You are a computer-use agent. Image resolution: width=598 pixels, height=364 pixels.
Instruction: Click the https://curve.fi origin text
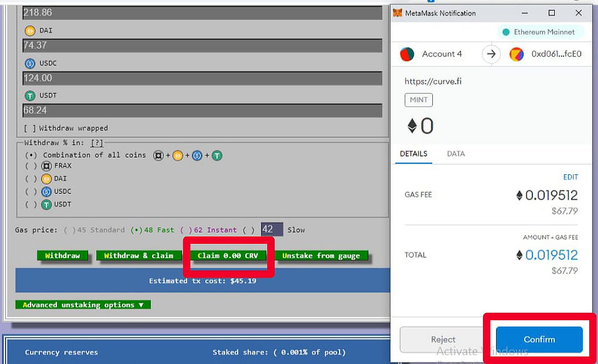click(433, 81)
